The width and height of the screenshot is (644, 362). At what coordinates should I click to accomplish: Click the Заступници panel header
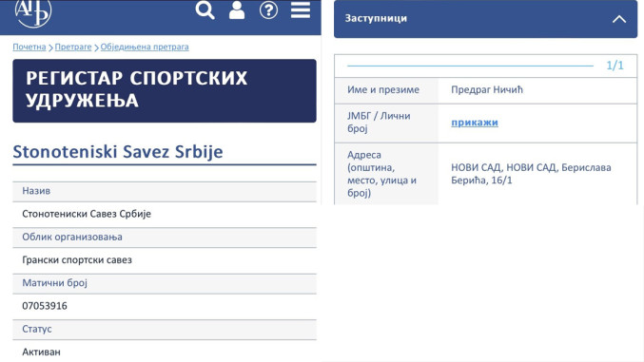tap(485, 19)
